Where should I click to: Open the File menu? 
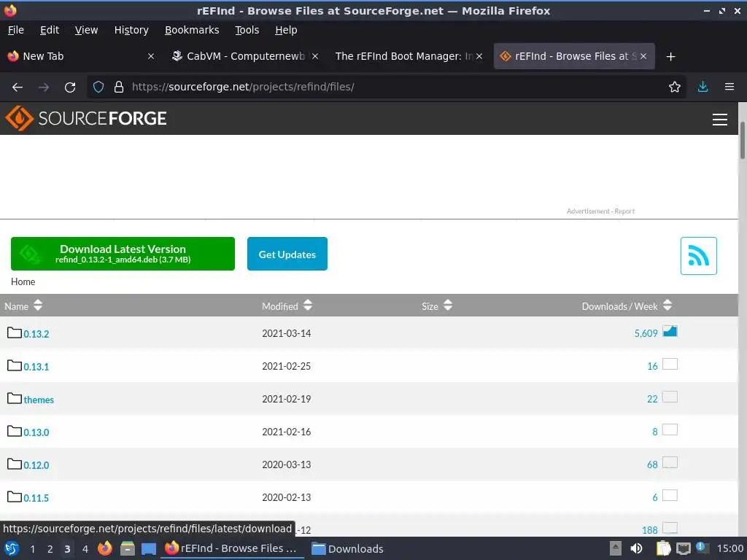16,30
